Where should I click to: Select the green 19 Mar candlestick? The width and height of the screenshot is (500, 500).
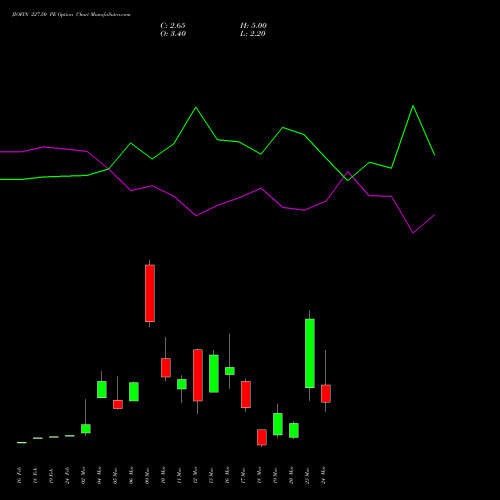[x=278, y=424]
